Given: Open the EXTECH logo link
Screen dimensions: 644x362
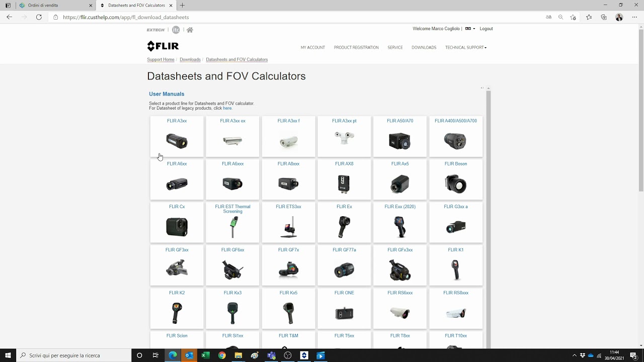Looking at the screenshot, I should (155, 30).
